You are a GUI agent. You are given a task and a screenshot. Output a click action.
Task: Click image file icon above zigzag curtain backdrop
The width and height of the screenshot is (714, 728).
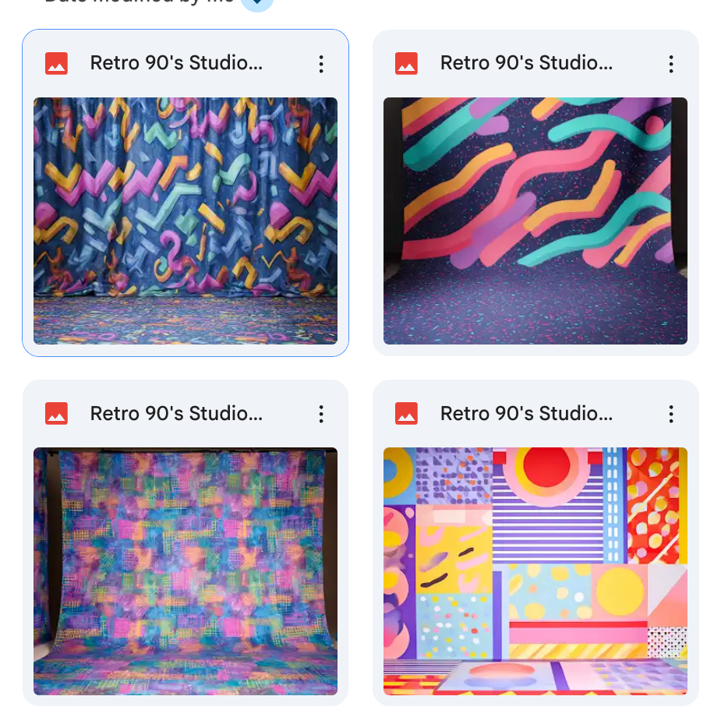click(56, 64)
